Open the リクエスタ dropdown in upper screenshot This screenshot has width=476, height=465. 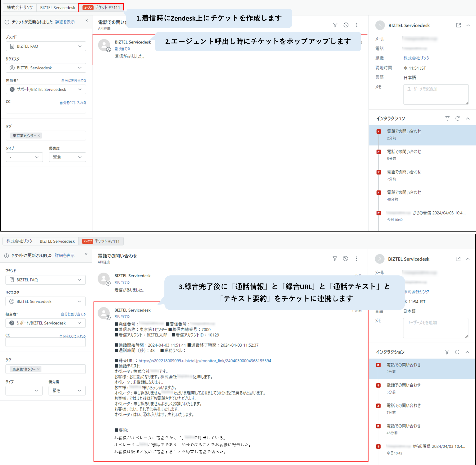click(x=46, y=68)
